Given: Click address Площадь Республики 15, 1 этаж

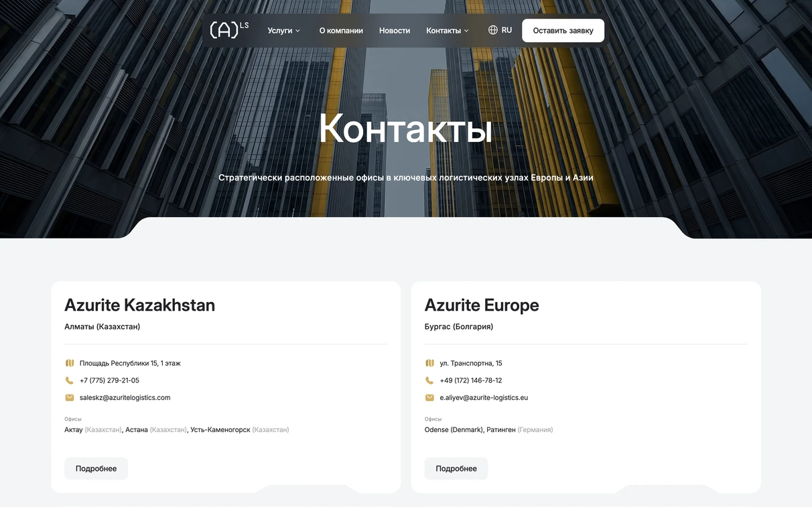Looking at the screenshot, I should click(x=130, y=363).
